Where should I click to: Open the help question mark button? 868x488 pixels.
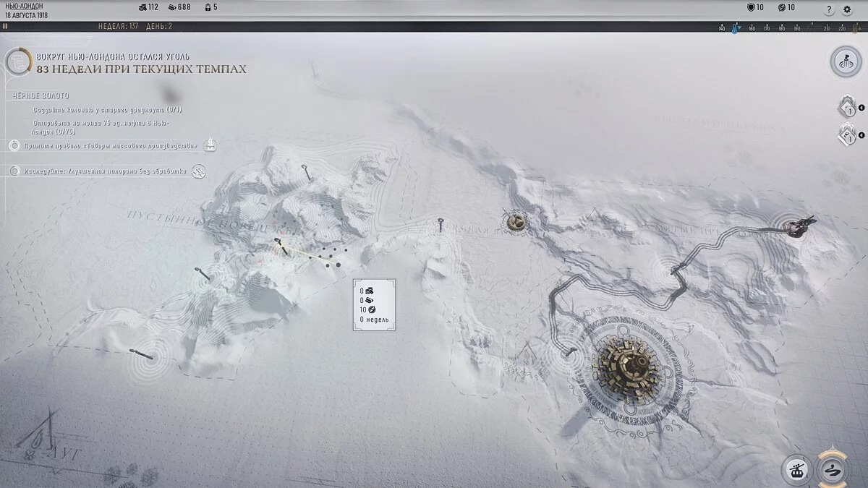click(829, 9)
